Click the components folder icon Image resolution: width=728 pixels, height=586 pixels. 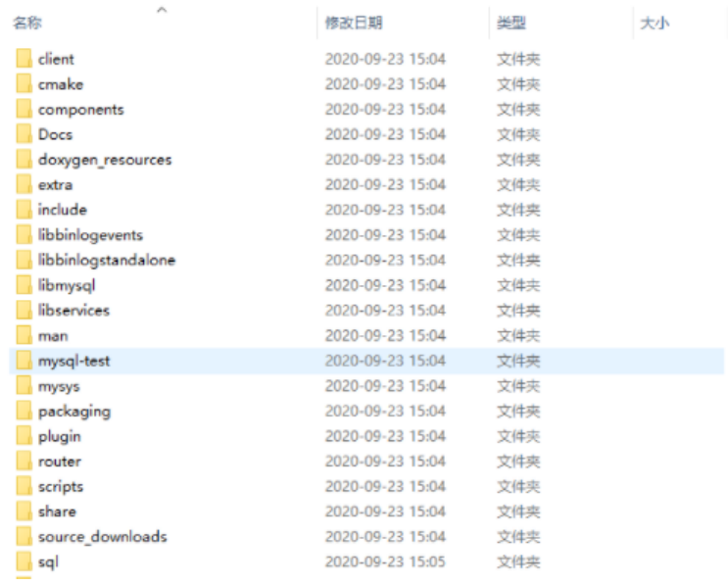coord(24,109)
